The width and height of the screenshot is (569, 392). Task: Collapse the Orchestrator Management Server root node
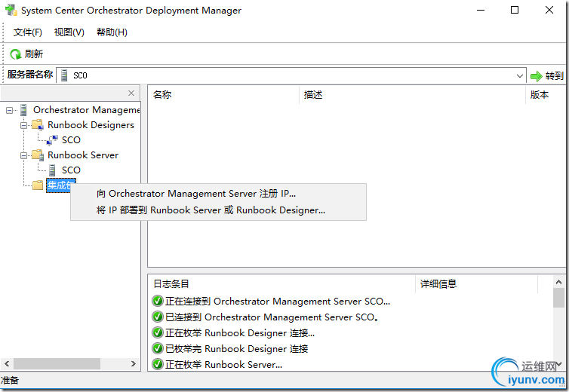click(10, 110)
